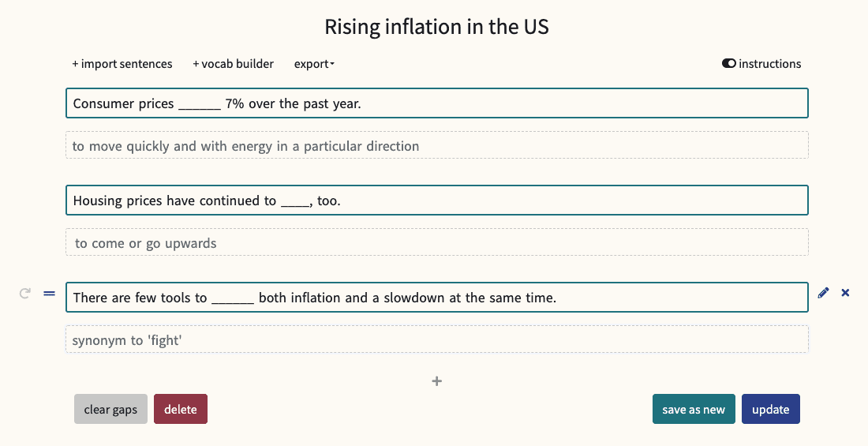
Task: Click the red delete button
Action: [181, 410]
